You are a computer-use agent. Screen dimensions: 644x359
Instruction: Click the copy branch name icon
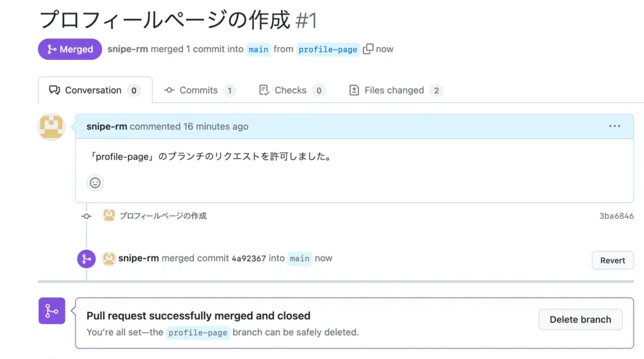(369, 49)
